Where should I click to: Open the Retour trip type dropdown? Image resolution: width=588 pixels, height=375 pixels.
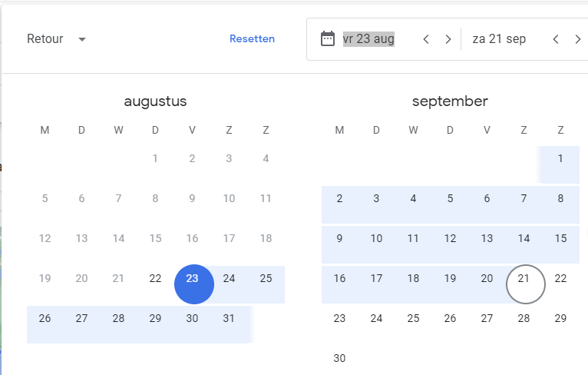click(57, 38)
